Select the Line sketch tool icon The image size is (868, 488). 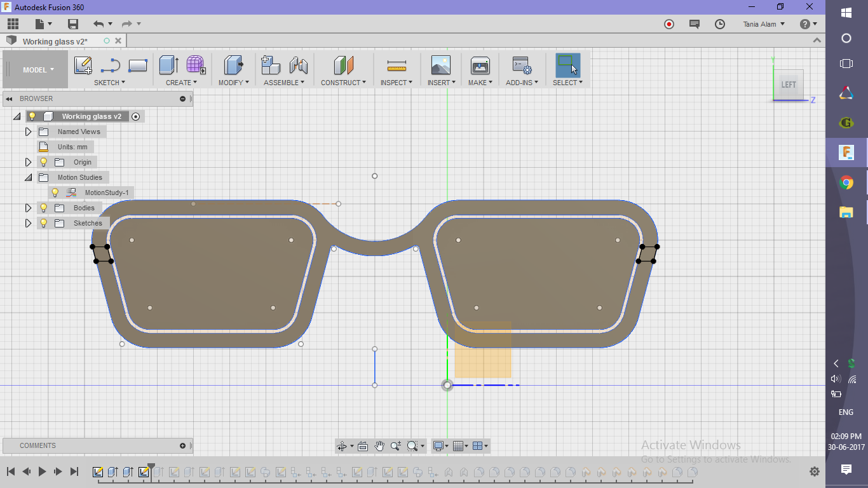(111, 65)
